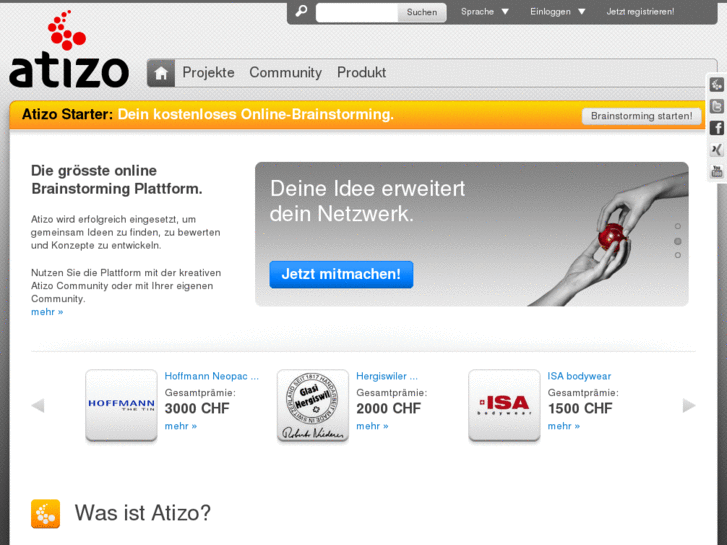Open the Community menu
This screenshot has width=727, height=545.
(x=286, y=72)
